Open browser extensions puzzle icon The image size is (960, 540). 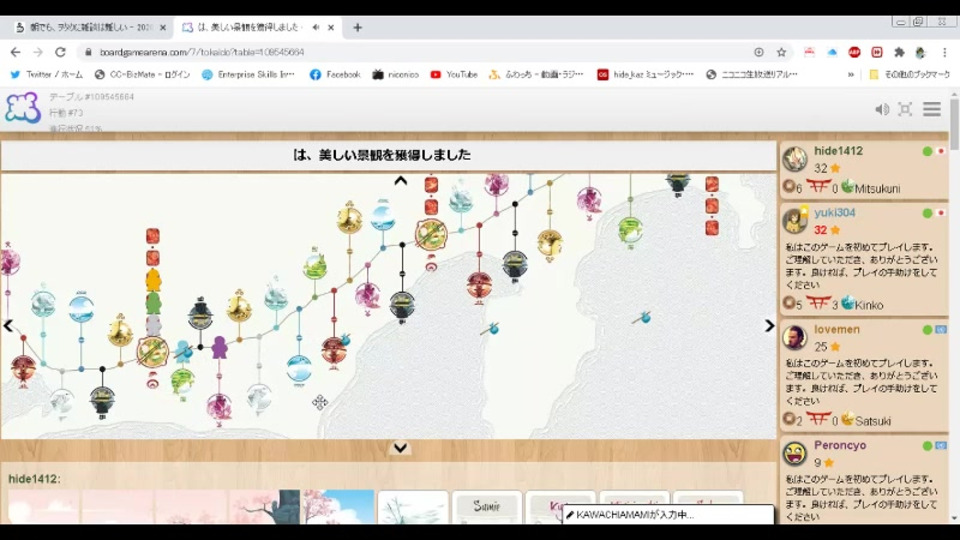click(899, 52)
